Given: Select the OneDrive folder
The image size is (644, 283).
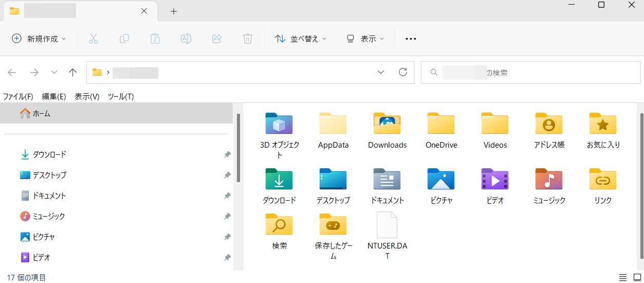Looking at the screenshot, I should coord(441,131).
